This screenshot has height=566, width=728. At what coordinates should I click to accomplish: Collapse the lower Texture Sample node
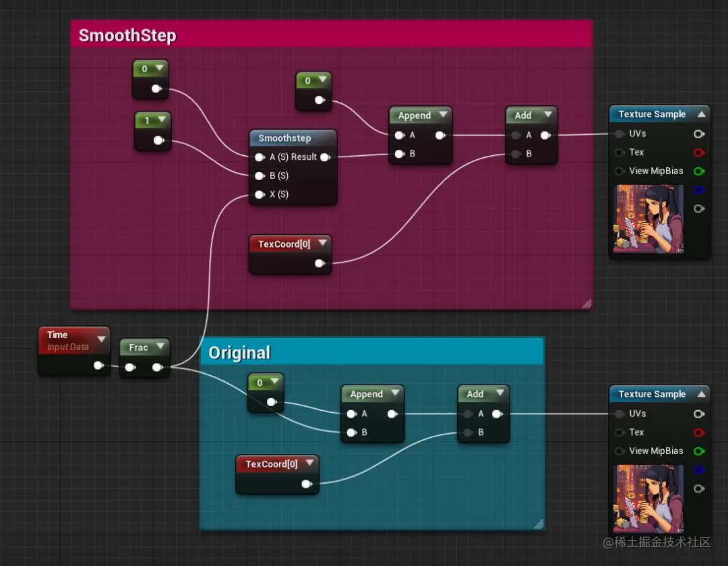pyautogui.click(x=702, y=394)
